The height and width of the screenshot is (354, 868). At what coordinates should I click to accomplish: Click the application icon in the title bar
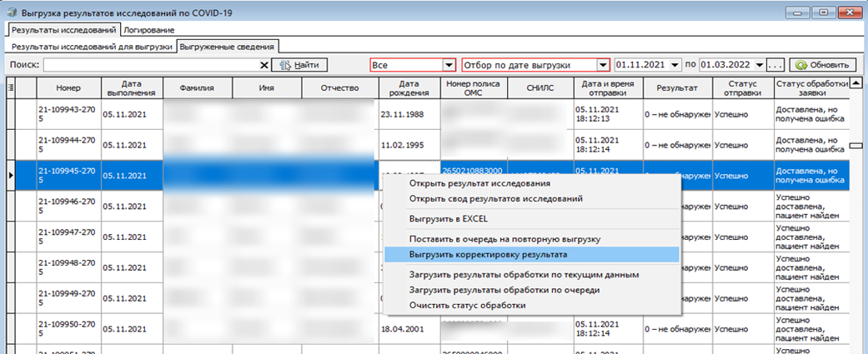point(11,13)
